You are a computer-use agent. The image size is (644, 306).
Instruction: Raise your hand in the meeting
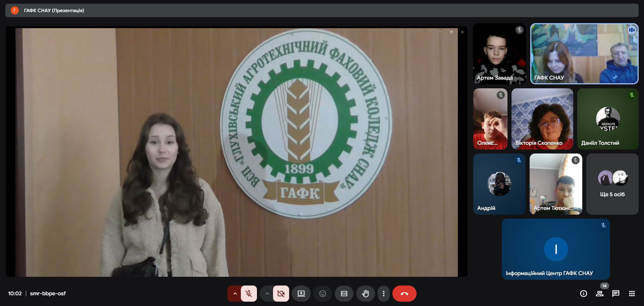point(365,294)
